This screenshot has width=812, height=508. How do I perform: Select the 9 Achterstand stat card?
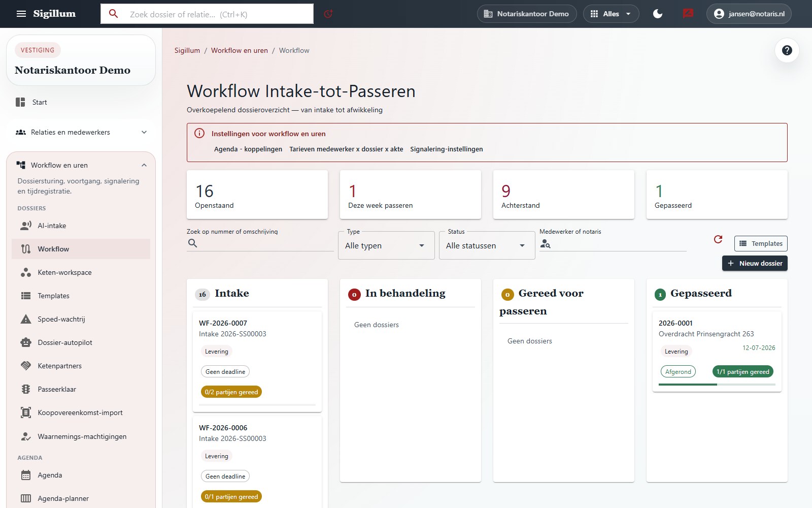pos(564,195)
